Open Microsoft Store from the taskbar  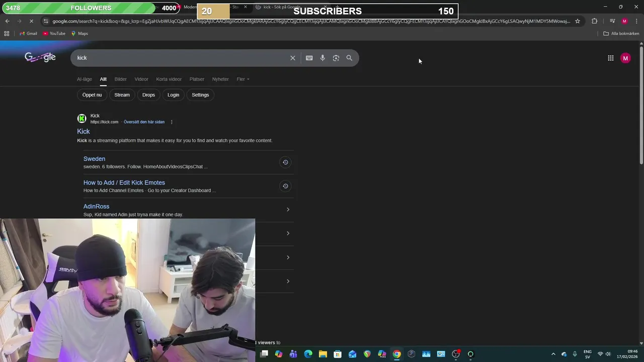click(x=338, y=354)
